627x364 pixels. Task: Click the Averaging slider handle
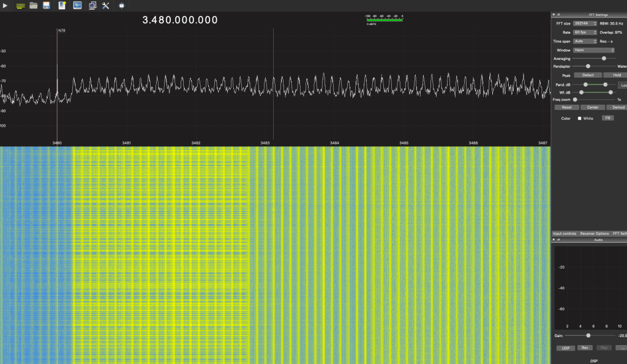[604, 58]
